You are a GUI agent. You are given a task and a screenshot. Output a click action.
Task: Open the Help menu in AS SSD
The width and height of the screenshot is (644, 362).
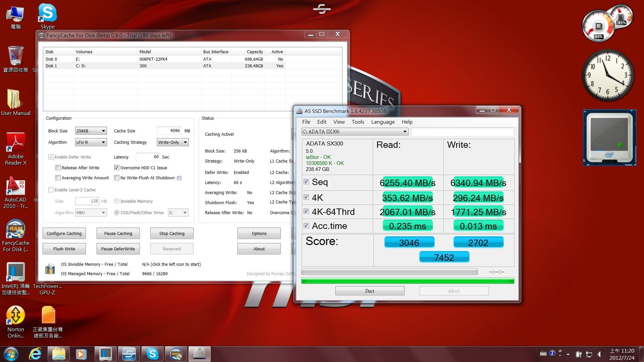pyautogui.click(x=407, y=122)
